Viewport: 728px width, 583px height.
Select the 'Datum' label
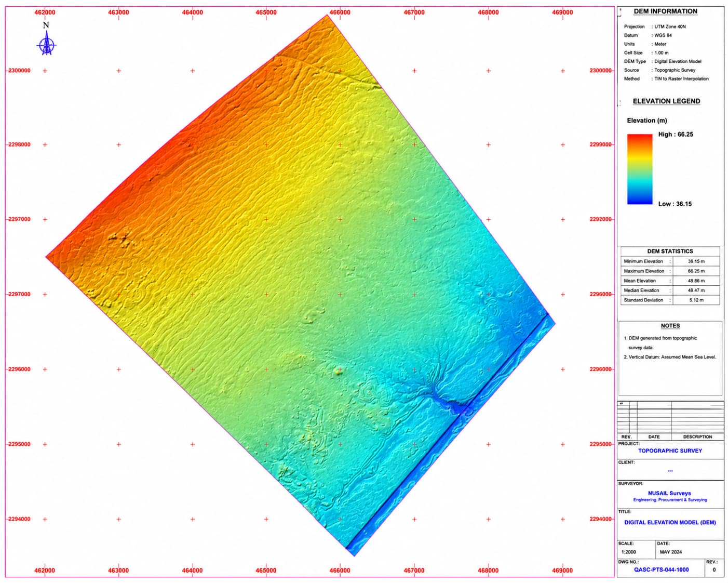pyautogui.click(x=630, y=35)
